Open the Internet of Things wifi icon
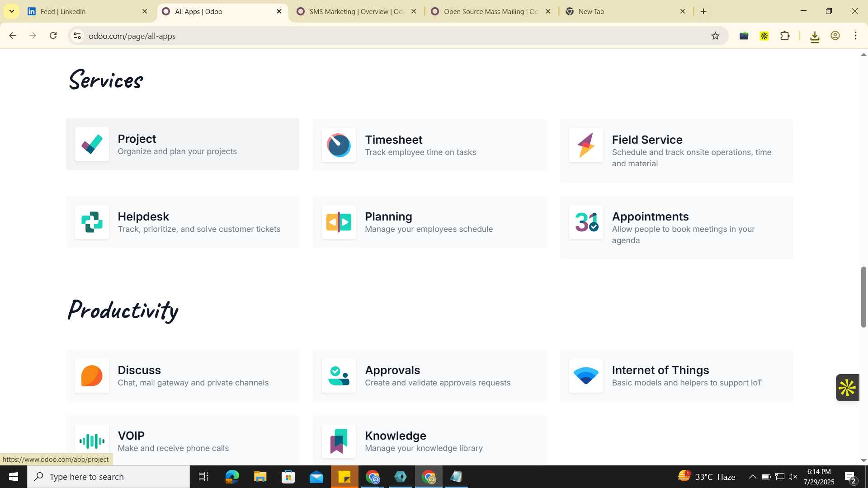 (x=586, y=376)
